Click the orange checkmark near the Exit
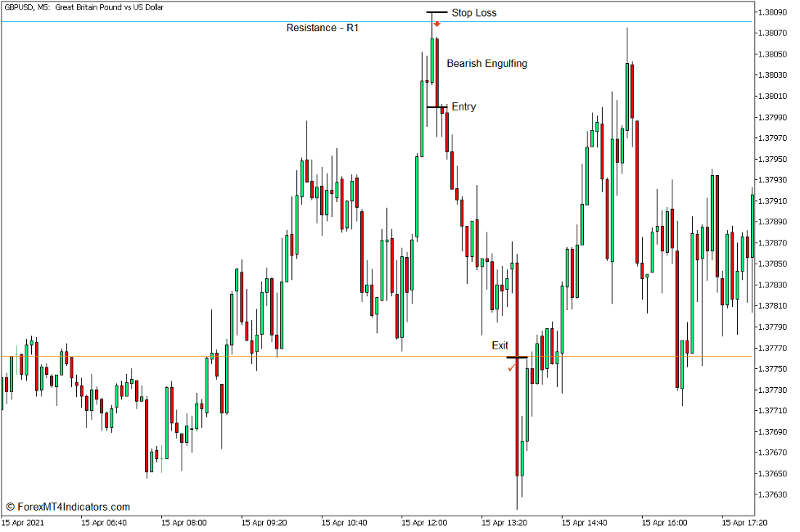 pos(512,368)
